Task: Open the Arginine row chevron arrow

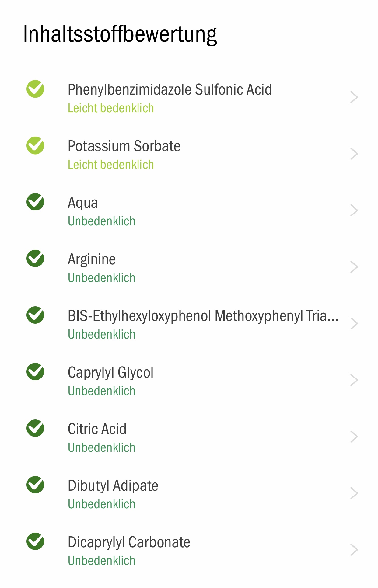Action: [354, 267]
